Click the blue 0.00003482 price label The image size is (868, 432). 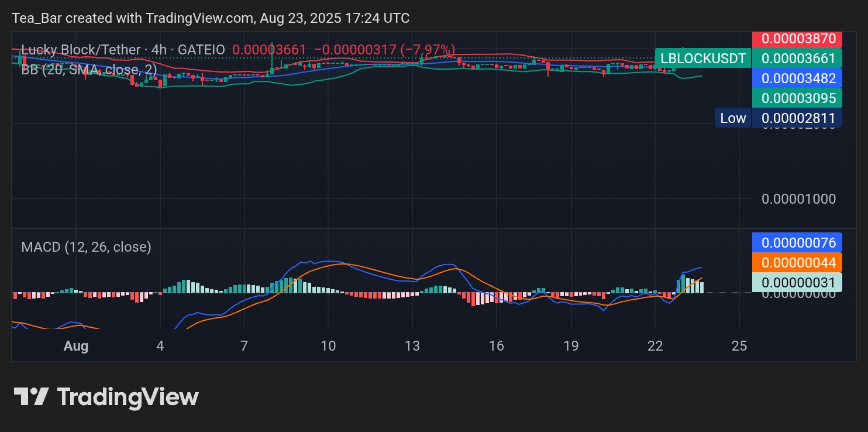(x=797, y=78)
